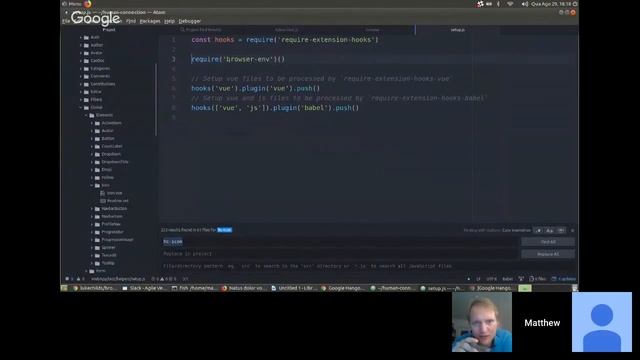Select the Categories folder icon
Image resolution: width=640 pixels, height=360 pixels.
(x=86, y=69)
